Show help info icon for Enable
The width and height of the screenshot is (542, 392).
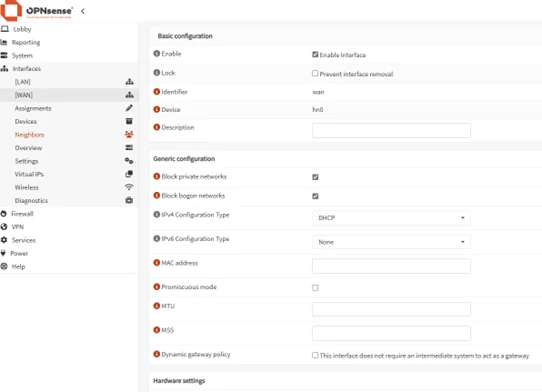tap(157, 54)
